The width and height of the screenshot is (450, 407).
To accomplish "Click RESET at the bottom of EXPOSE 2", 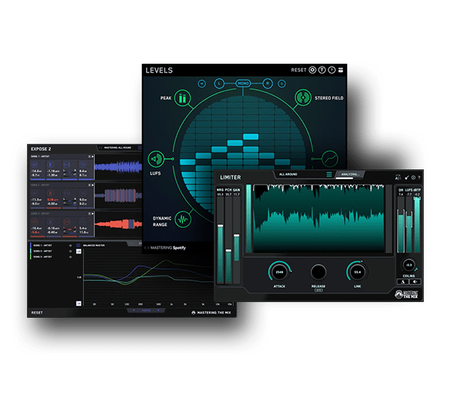I will (x=37, y=313).
